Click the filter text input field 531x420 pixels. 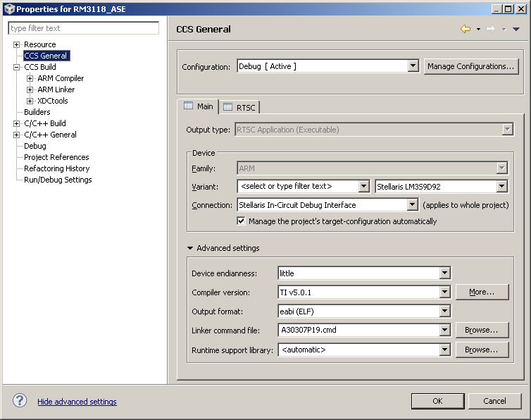click(x=83, y=28)
